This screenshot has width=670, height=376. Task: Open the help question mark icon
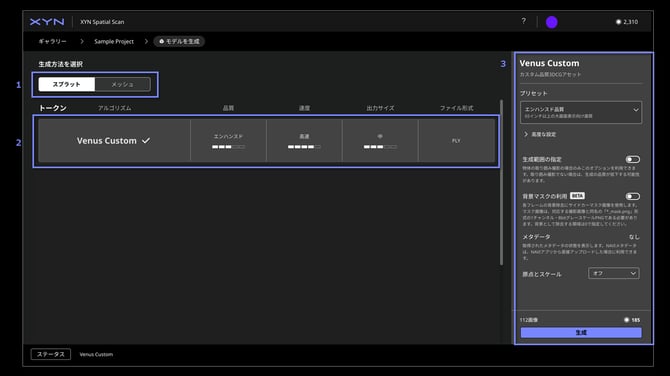pos(523,21)
